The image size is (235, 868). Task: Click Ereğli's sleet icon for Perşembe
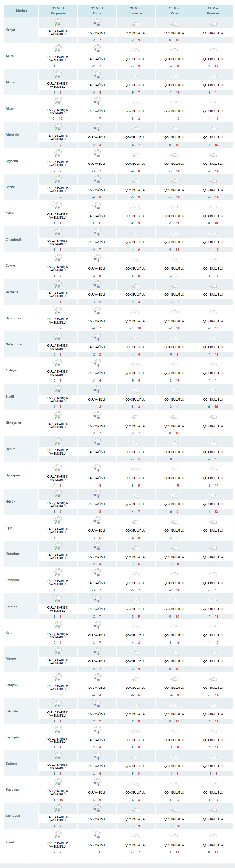coord(58,389)
